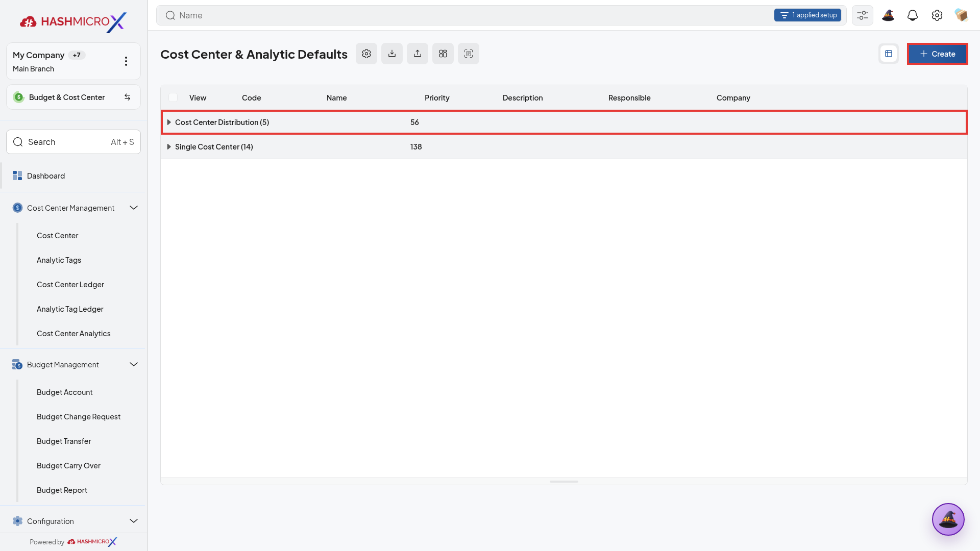Open filter sliders icon beside search bar
The height and width of the screenshot is (551, 980).
[x=863, y=15]
